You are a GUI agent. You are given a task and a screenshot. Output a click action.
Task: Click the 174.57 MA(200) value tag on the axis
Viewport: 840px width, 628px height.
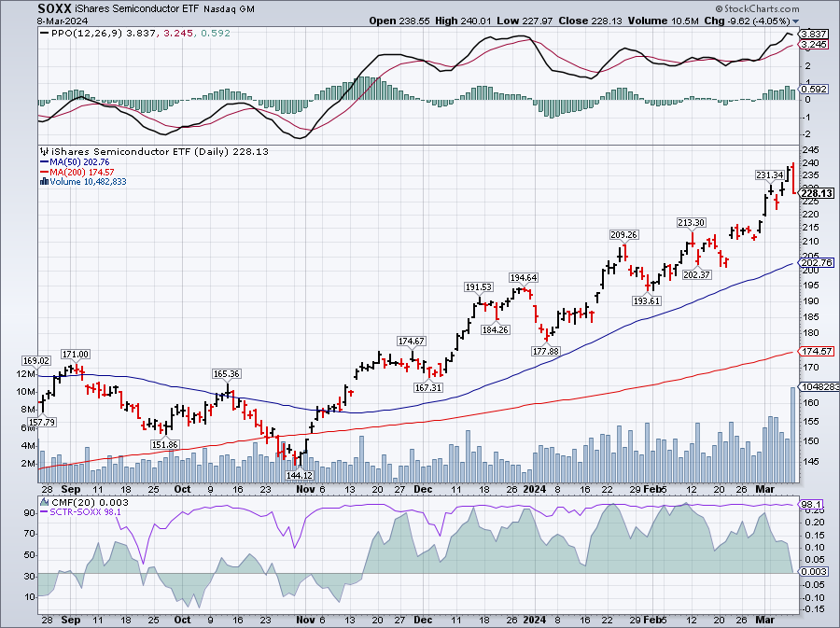tap(817, 351)
